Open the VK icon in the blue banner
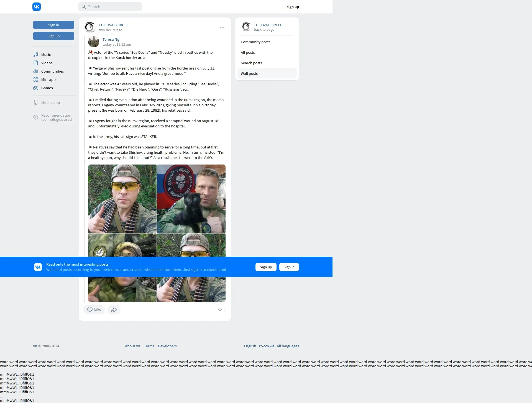532x403 pixels. [38, 267]
